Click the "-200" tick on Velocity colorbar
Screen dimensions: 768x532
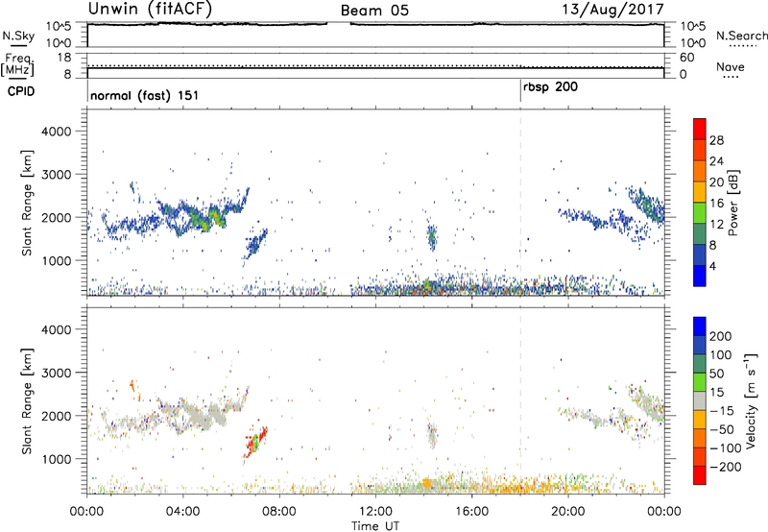click(726, 467)
